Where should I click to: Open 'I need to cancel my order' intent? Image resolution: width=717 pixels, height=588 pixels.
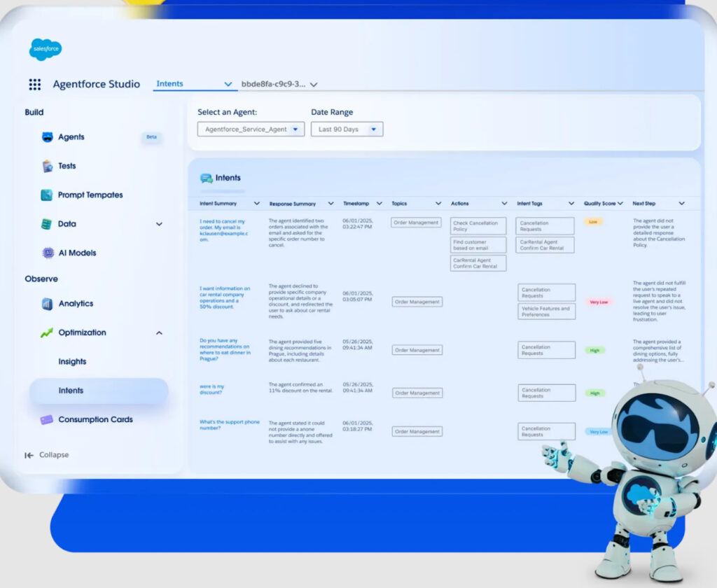coord(224,230)
